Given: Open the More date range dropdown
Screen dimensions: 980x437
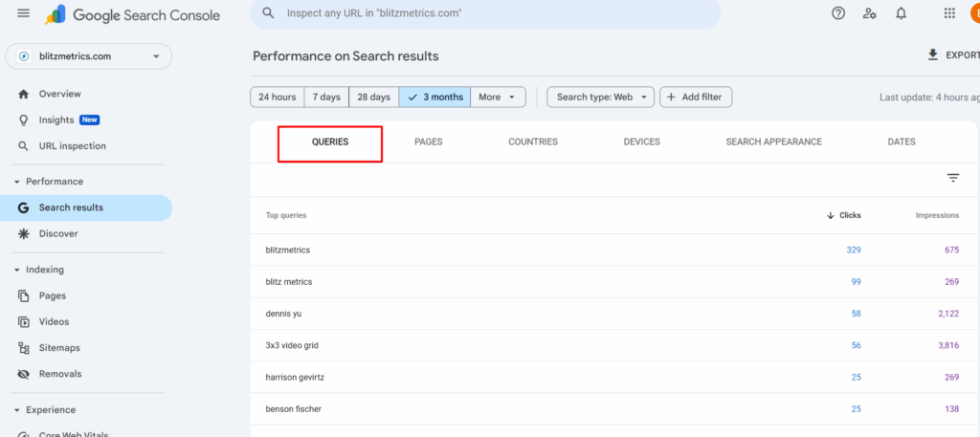Looking at the screenshot, I should click(x=498, y=97).
